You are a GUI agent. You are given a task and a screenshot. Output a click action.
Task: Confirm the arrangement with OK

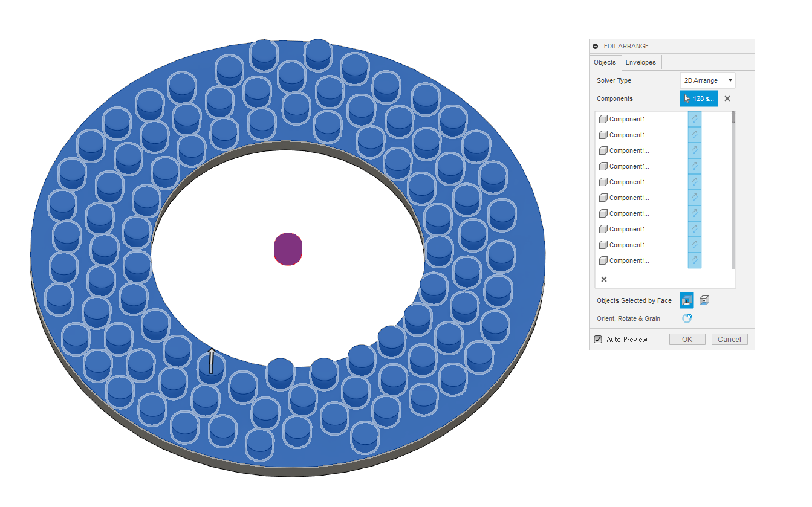click(687, 339)
